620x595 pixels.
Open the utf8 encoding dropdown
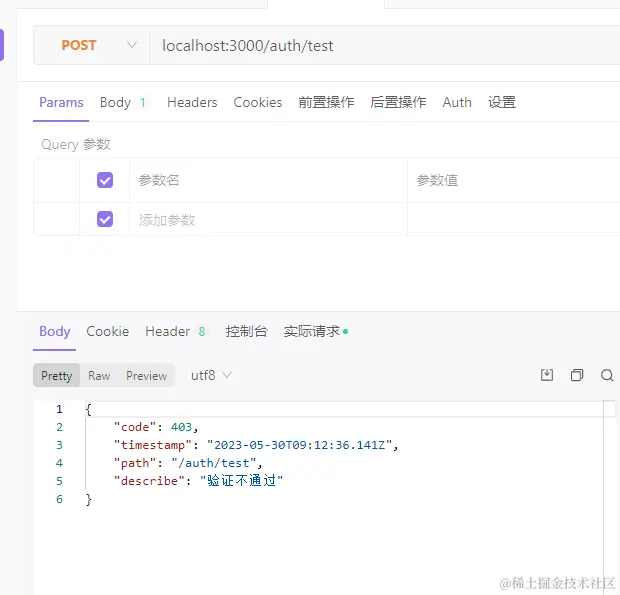pyautogui.click(x=211, y=375)
